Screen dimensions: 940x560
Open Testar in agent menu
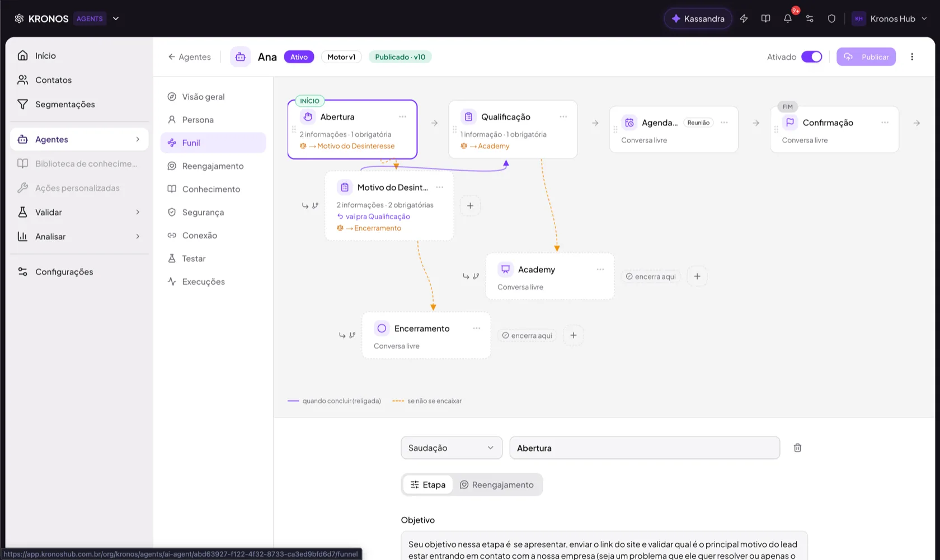[213, 258]
